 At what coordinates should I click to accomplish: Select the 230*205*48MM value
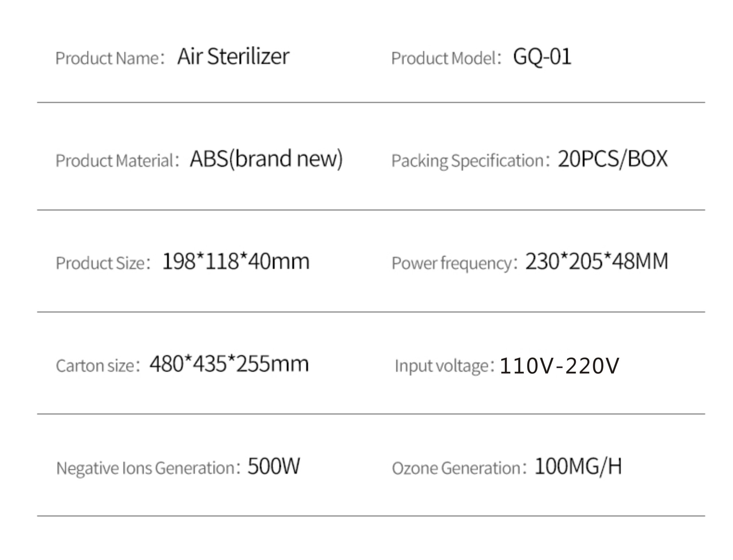click(596, 261)
